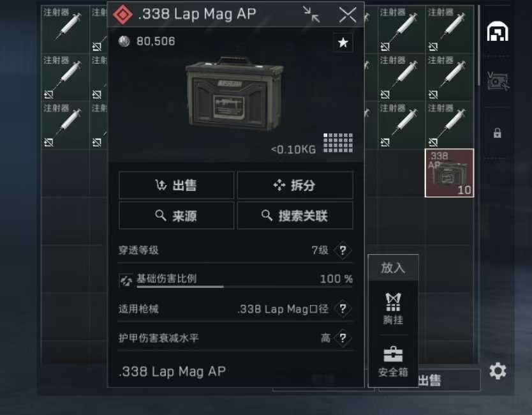The height and width of the screenshot is (415, 532).
Task: Open the 搜索关联 related search
Action: [x=295, y=216]
